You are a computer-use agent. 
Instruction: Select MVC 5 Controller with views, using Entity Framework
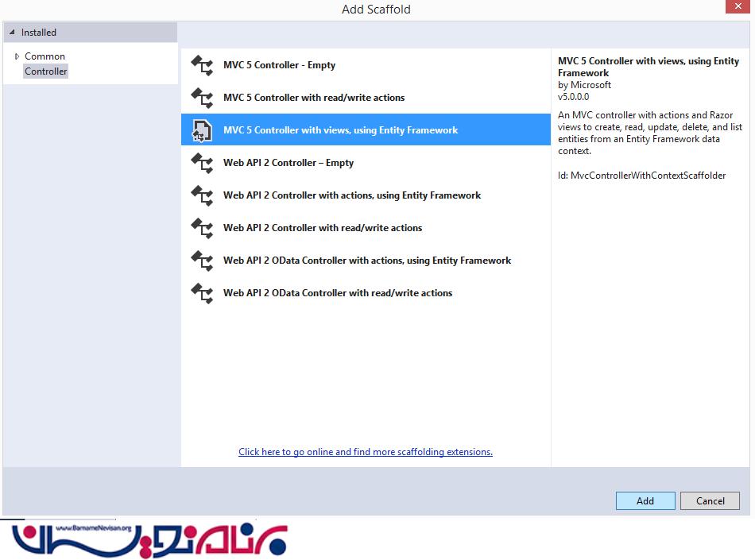[366, 130]
